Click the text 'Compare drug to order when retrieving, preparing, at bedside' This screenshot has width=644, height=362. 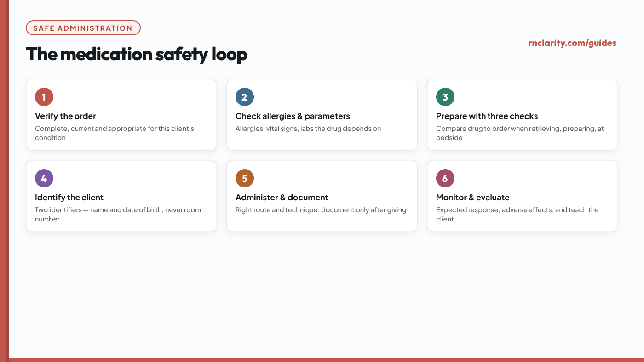point(520,133)
